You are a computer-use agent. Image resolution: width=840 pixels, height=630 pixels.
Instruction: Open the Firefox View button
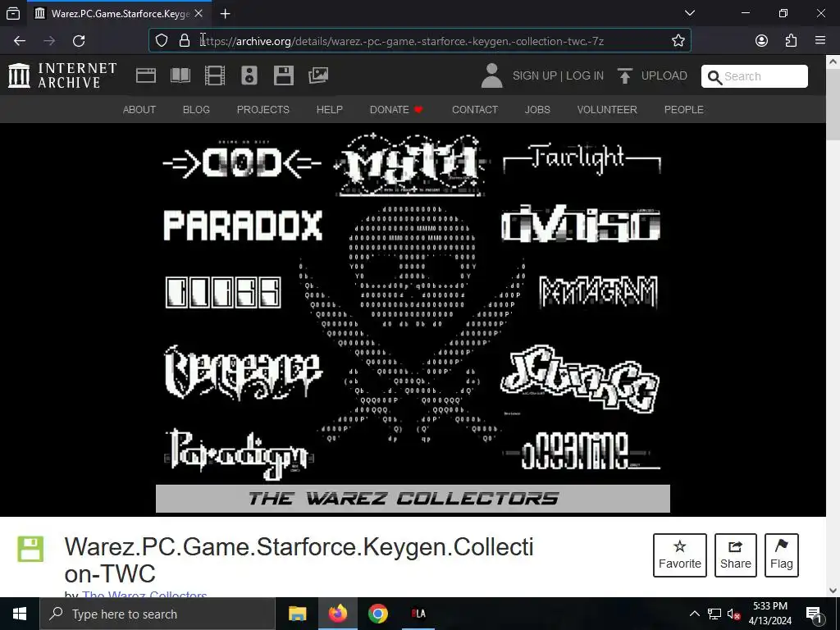13,13
